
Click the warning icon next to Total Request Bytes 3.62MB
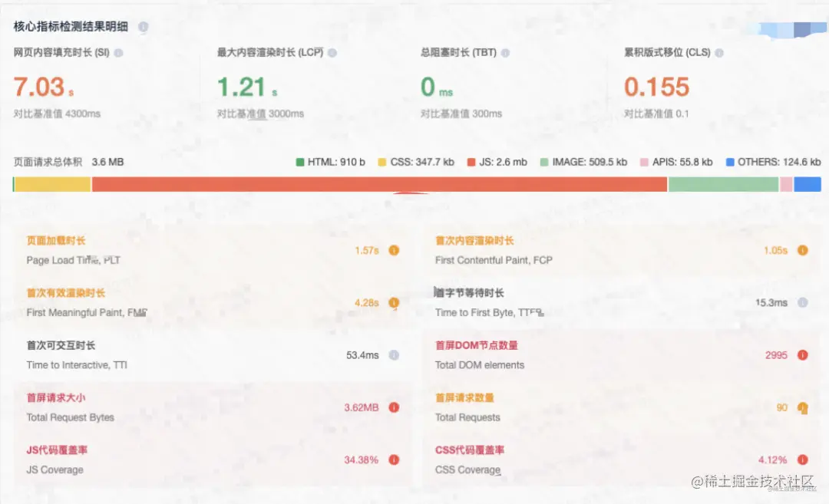click(394, 407)
